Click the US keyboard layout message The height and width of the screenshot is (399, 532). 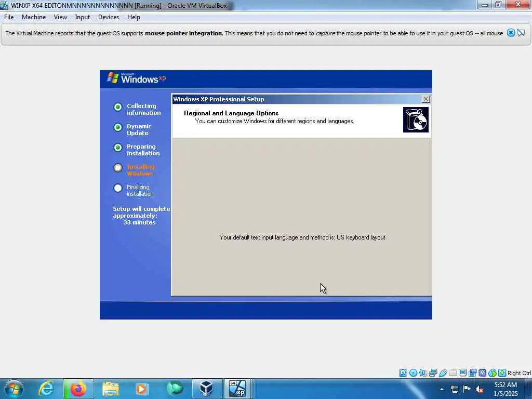pos(302,237)
